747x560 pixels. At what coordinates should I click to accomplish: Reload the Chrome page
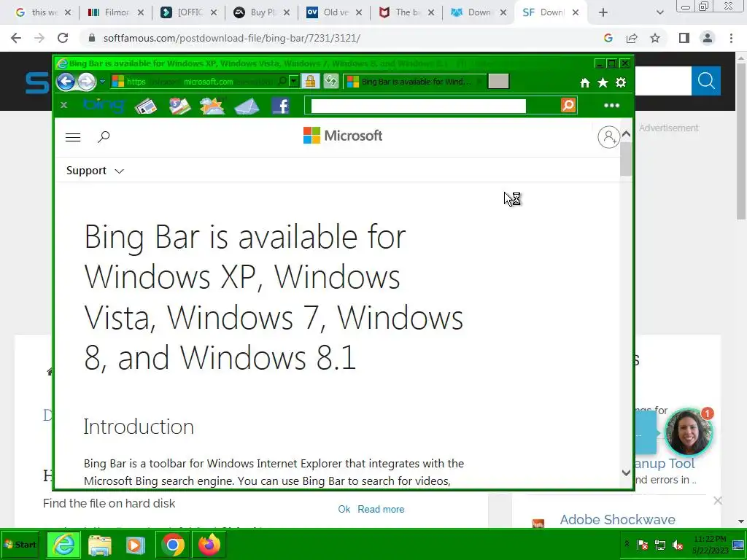(x=63, y=38)
